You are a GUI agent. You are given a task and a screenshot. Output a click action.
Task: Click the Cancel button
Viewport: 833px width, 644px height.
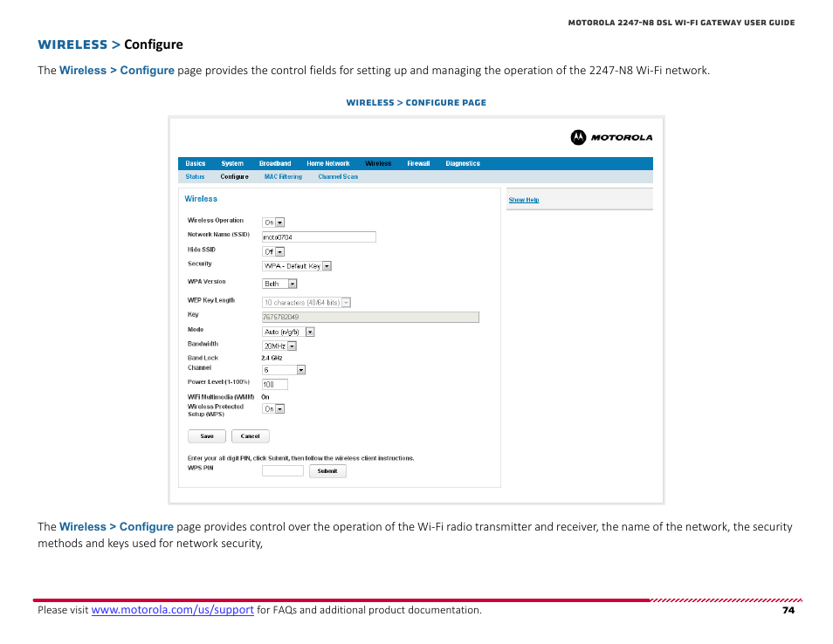[x=251, y=436]
